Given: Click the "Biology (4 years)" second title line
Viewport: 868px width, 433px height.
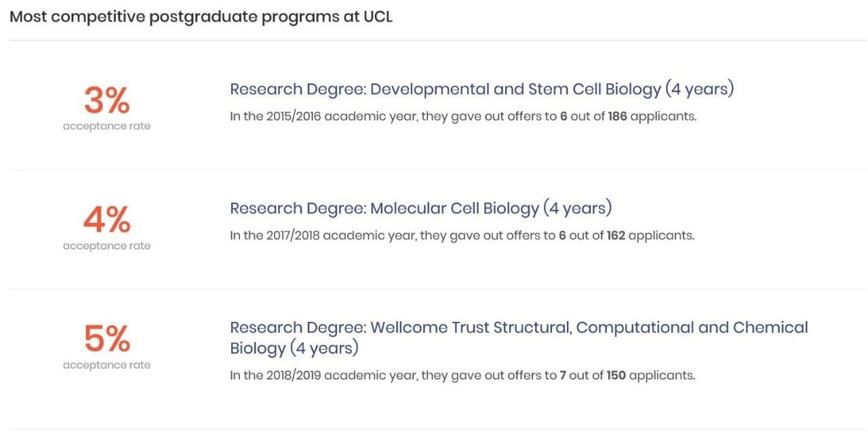Looking at the screenshot, I should click(x=294, y=348).
